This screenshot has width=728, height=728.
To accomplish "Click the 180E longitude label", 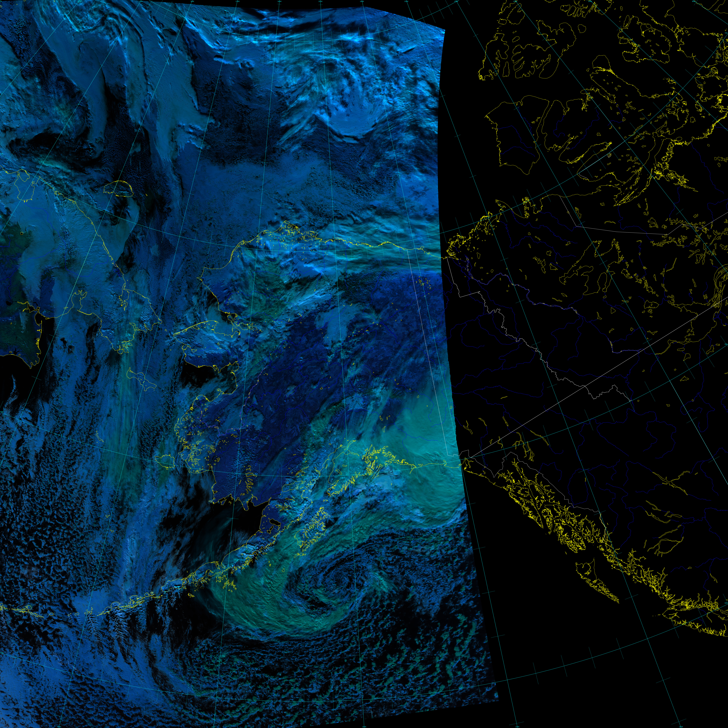I will [192, 1].
